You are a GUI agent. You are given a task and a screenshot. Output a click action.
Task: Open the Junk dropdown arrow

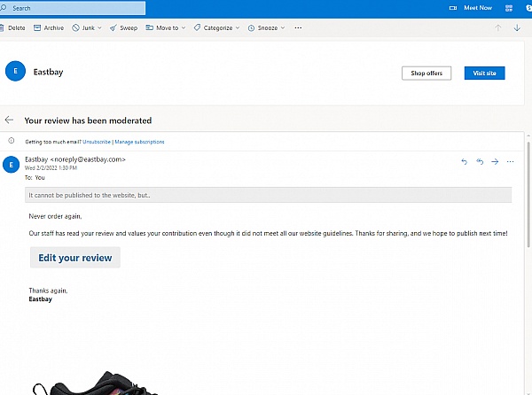(98, 27)
